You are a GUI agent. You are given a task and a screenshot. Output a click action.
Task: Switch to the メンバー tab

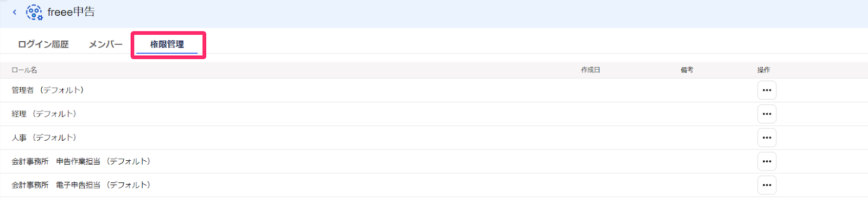pos(106,44)
